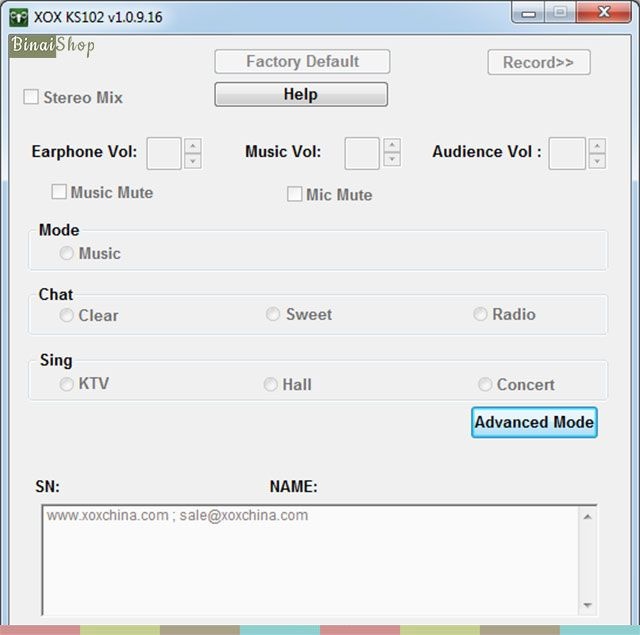
Task: Click the SN: label
Action: [x=47, y=486]
